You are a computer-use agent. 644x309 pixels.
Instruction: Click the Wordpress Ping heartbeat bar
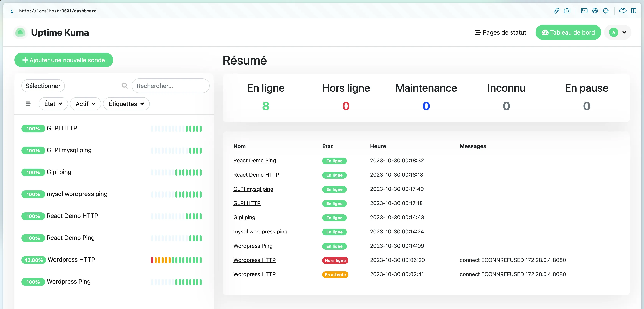pos(176,282)
